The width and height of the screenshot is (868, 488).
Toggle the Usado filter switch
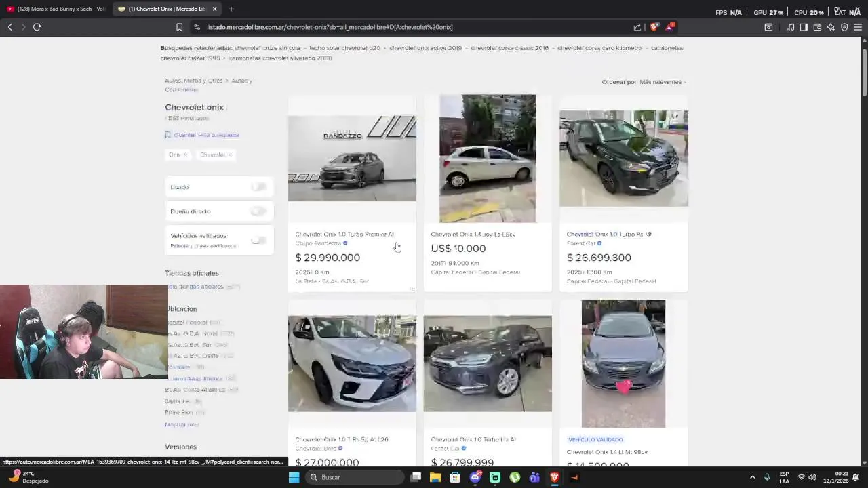point(258,187)
